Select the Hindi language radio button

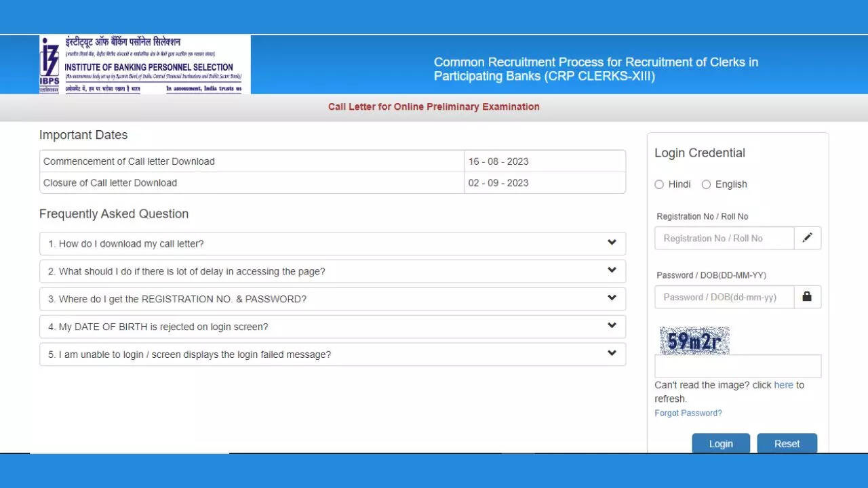tap(659, 184)
